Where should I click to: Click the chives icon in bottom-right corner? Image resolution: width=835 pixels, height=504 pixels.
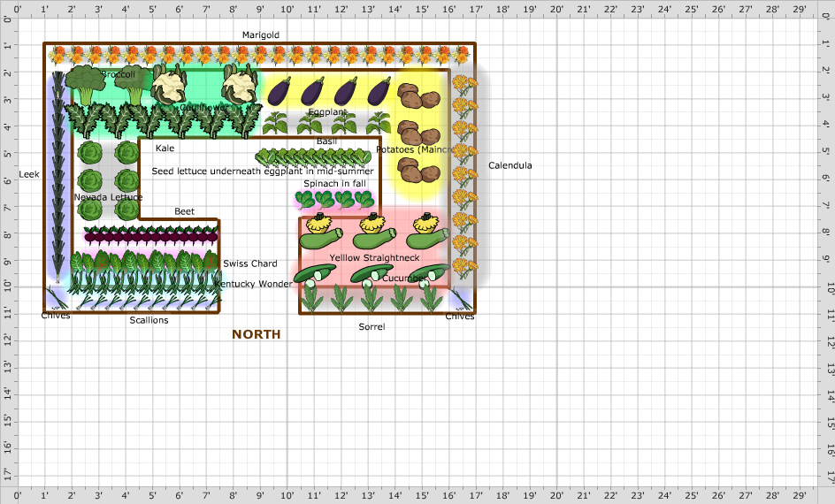[x=461, y=299]
